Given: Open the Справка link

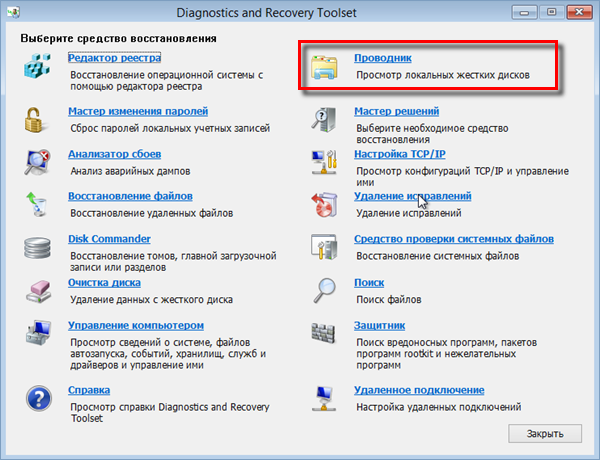Looking at the screenshot, I should click(x=89, y=390).
